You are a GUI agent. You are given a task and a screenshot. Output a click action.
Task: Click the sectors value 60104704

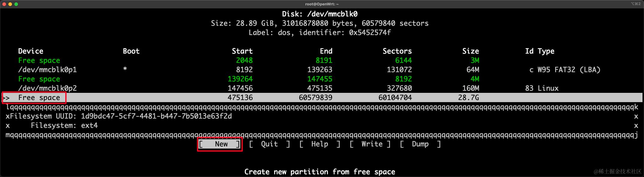coord(395,98)
